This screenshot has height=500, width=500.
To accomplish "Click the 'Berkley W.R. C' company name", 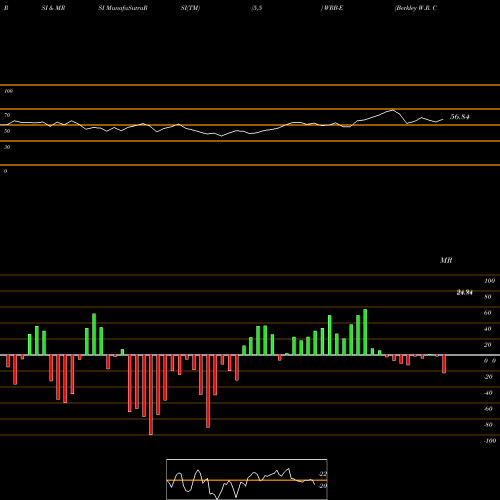I will (x=416, y=8).
